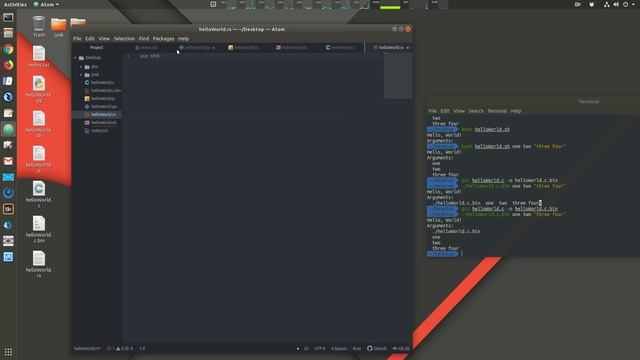This screenshot has height=360, width=640.
Task: Open the Terminal icon in the dock
Action: point(8,18)
